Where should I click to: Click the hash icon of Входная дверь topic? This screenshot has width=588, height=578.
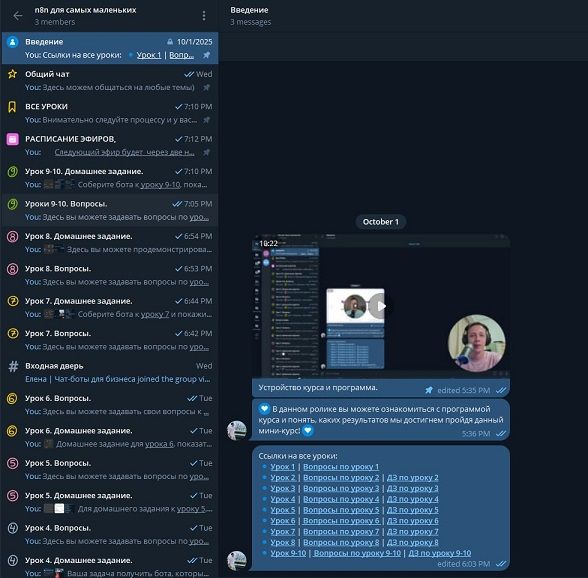pyautogui.click(x=13, y=366)
